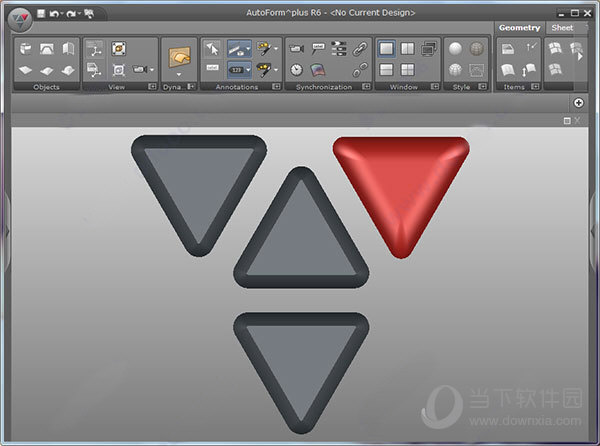Click the upper magic wand annotation icon

point(264,49)
